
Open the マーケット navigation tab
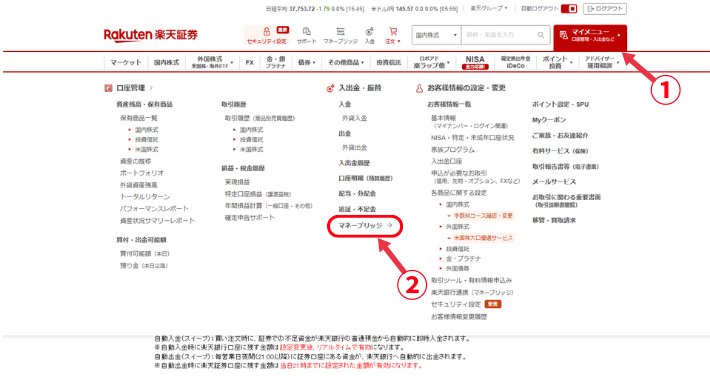tap(126, 63)
